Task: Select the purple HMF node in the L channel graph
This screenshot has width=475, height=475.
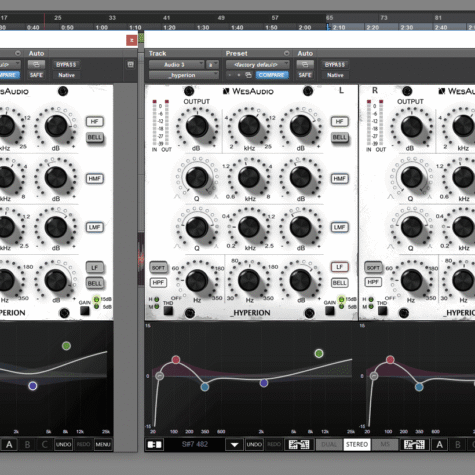Action: (264, 383)
